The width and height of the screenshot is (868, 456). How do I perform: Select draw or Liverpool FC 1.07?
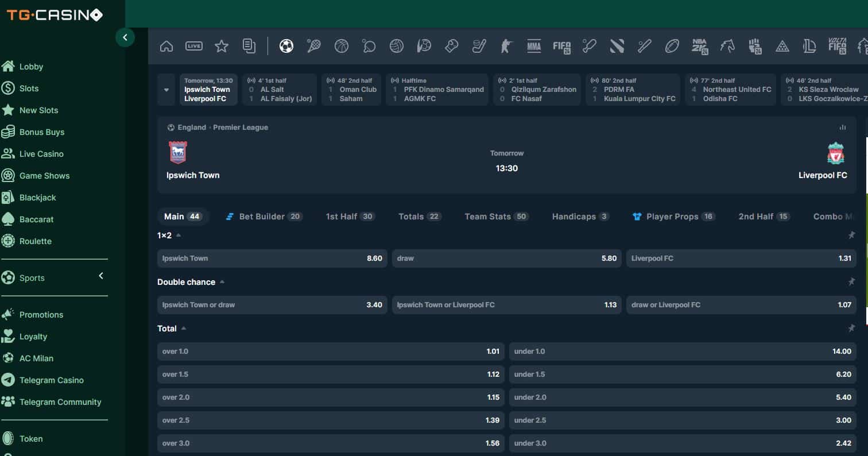pyautogui.click(x=741, y=305)
